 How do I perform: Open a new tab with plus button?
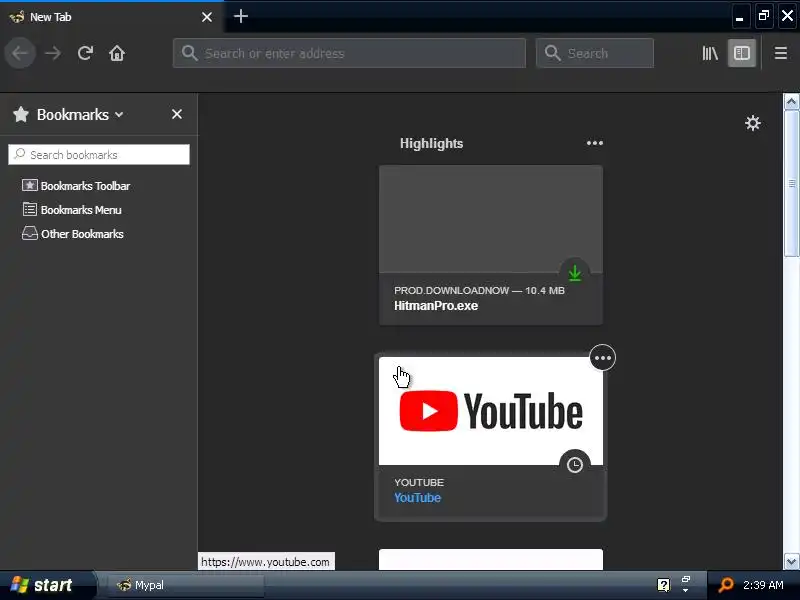241,16
